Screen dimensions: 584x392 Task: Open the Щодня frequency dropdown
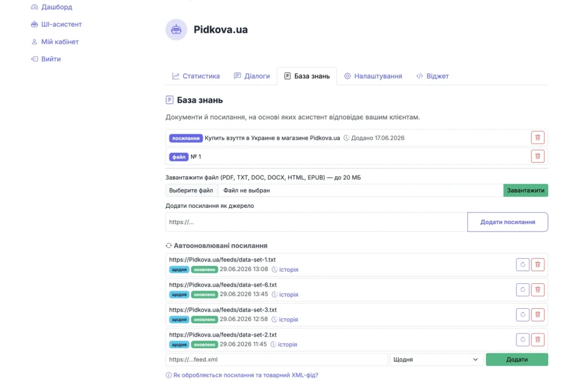click(437, 360)
